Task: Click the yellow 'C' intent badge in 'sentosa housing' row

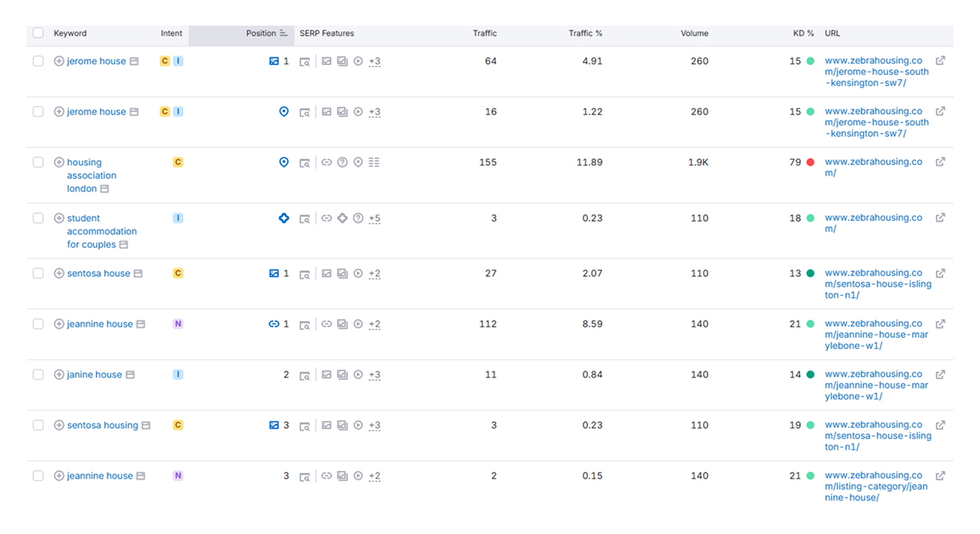Action: (x=178, y=425)
